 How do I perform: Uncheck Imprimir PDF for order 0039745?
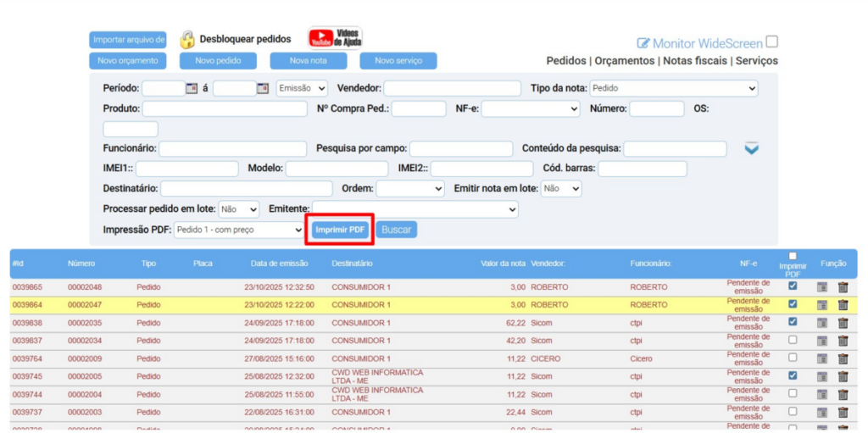pyautogui.click(x=793, y=375)
